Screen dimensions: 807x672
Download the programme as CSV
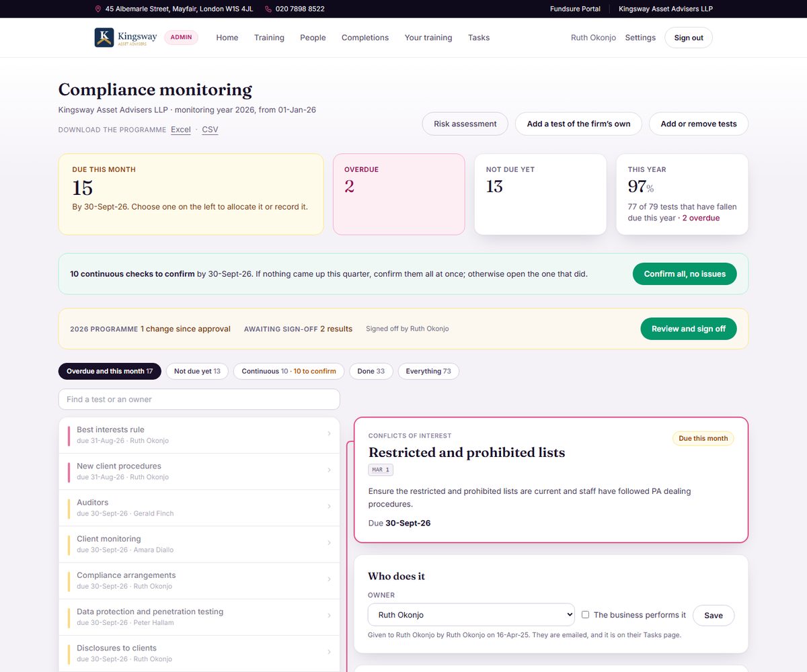(x=210, y=130)
